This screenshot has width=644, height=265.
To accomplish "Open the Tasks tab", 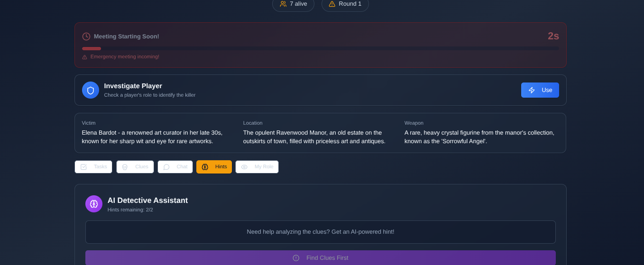I will [x=93, y=167].
